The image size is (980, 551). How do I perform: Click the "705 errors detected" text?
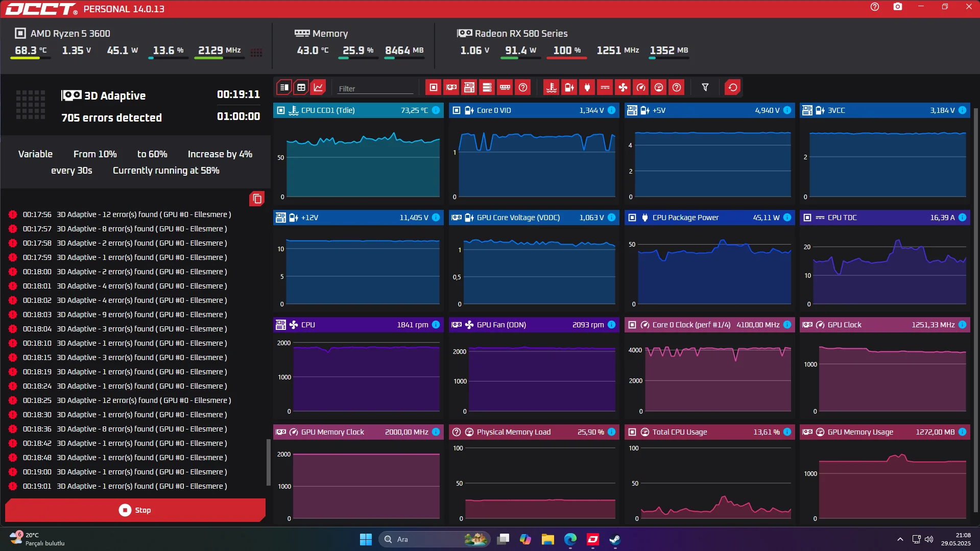tap(111, 118)
